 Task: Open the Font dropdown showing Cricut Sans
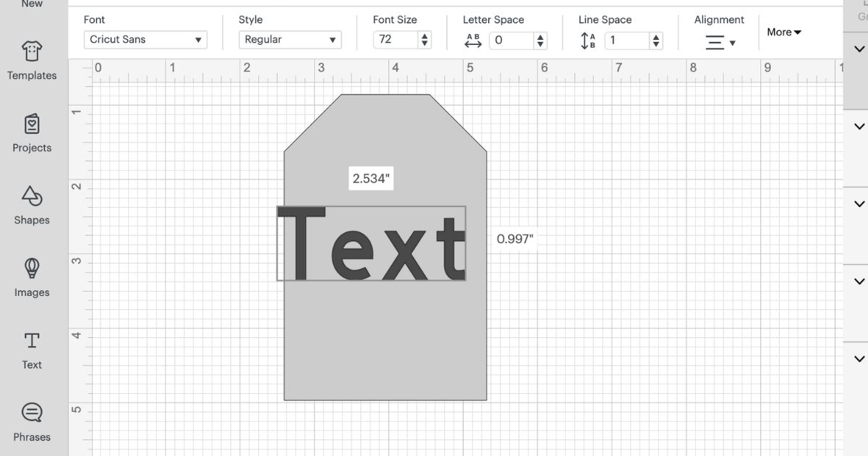pyautogui.click(x=146, y=40)
